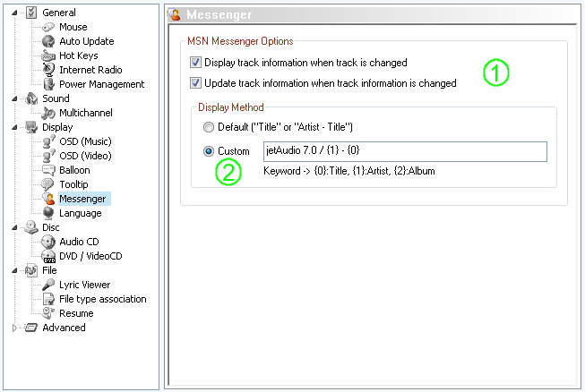Click the Audio CD icon
The height and width of the screenshot is (392, 585).
tap(48, 242)
